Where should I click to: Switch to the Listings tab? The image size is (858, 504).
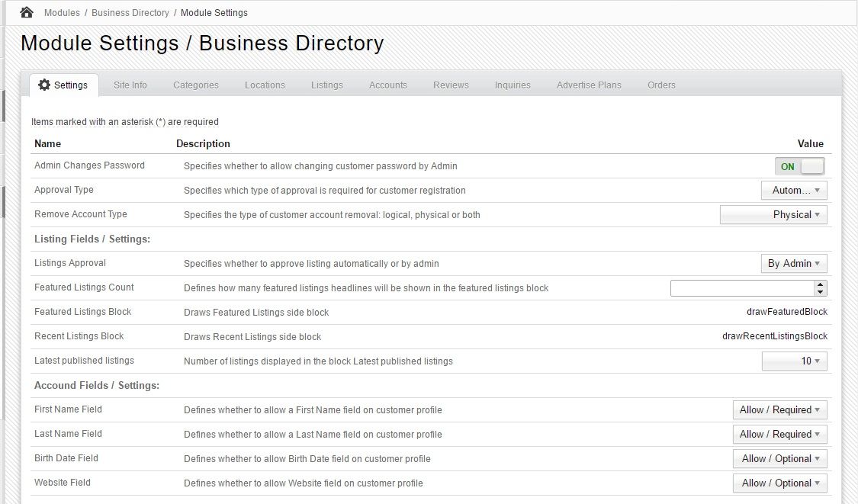tap(327, 85)
